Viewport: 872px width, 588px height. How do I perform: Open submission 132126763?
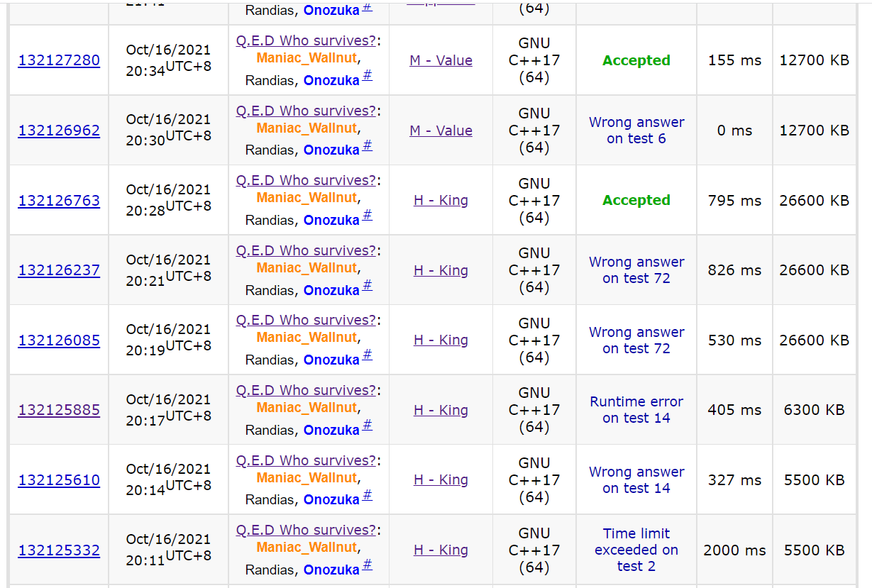tap(59, 201)
